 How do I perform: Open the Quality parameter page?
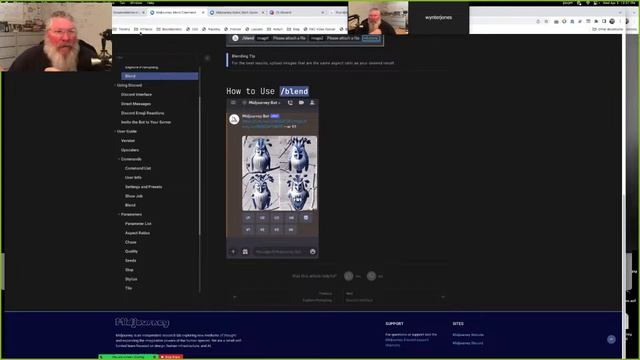pyautogui.click(x=131, y=251)
